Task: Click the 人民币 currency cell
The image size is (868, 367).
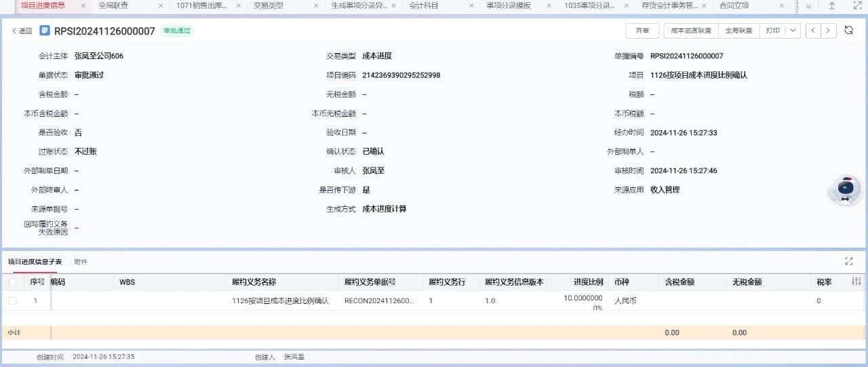Action: click(x=625, y=301)
